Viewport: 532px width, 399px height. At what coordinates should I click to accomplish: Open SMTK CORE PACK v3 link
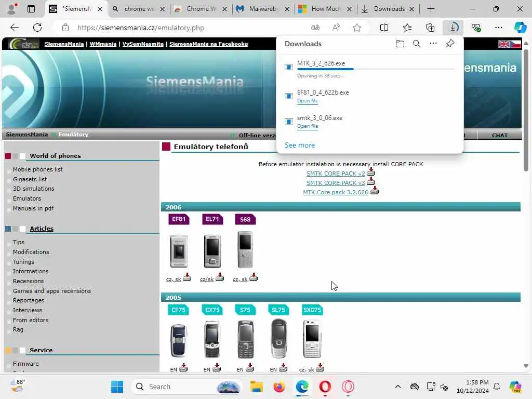coord(336,183)
